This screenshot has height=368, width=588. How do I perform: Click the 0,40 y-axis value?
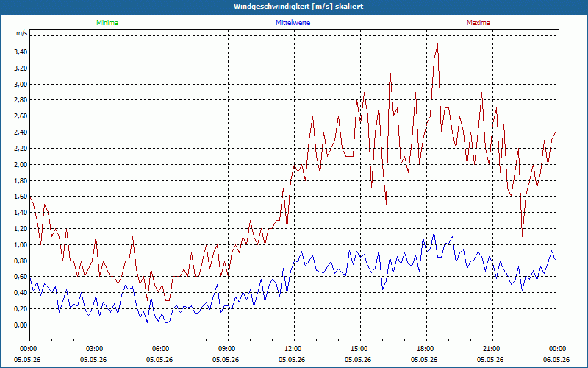point(21,293)
